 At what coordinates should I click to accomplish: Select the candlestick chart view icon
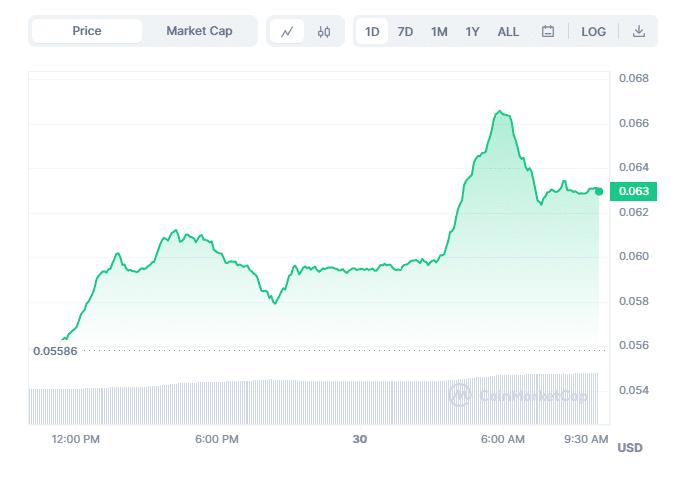pos(324,32)
